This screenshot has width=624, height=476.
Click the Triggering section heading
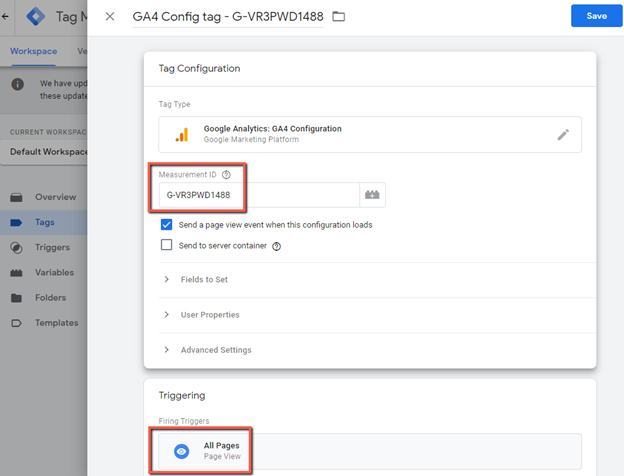point(182,396)
